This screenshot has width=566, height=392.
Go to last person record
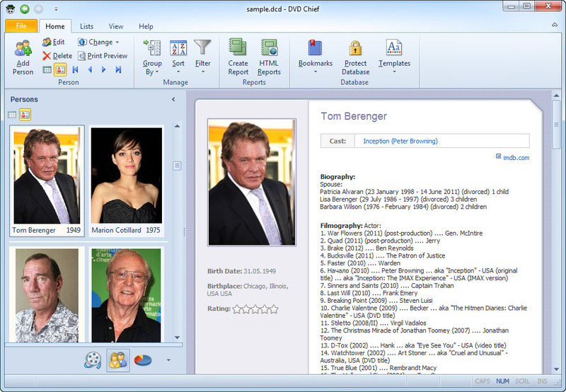118,69
